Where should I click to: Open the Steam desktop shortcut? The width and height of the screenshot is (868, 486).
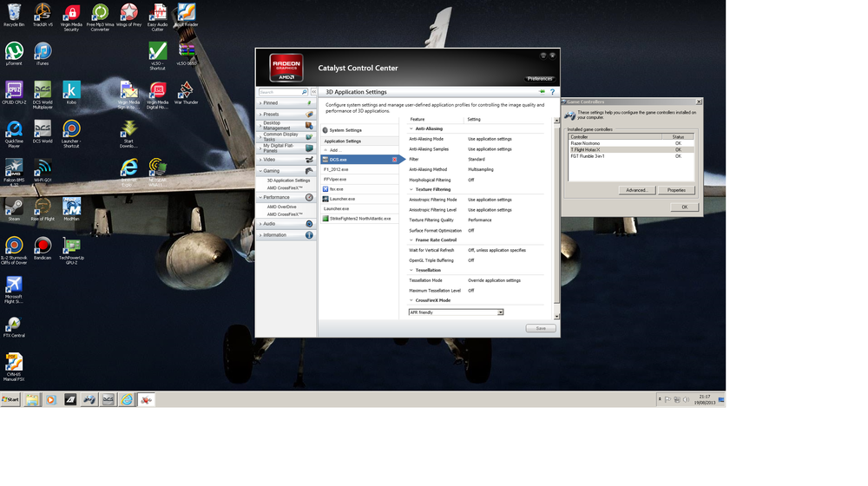tap(14, 209)
